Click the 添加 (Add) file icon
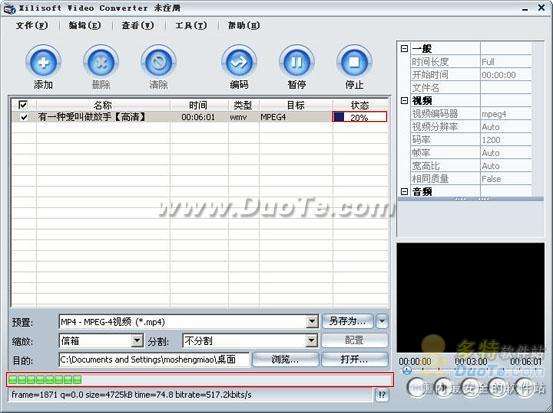Image resolution: width=553 pixels, height=413 pixels. click(x=43, y=62)
